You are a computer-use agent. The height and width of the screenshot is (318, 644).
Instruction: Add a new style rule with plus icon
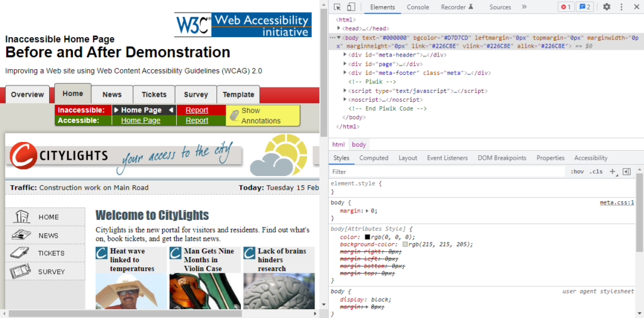pyautogui.click(x=613, y=172)
